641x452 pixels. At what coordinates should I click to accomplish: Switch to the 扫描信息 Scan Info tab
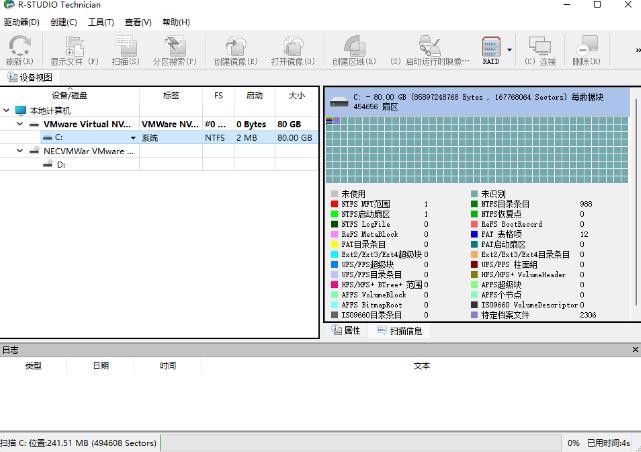point(399,331)
